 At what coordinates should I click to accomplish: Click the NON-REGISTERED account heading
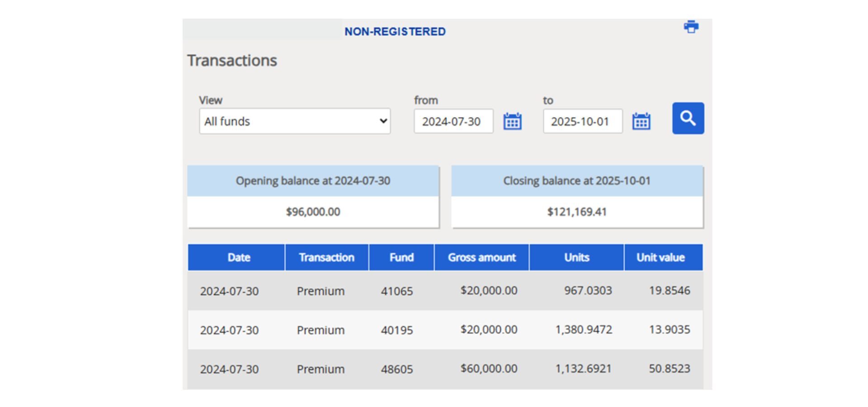click(x=395, y=32)
